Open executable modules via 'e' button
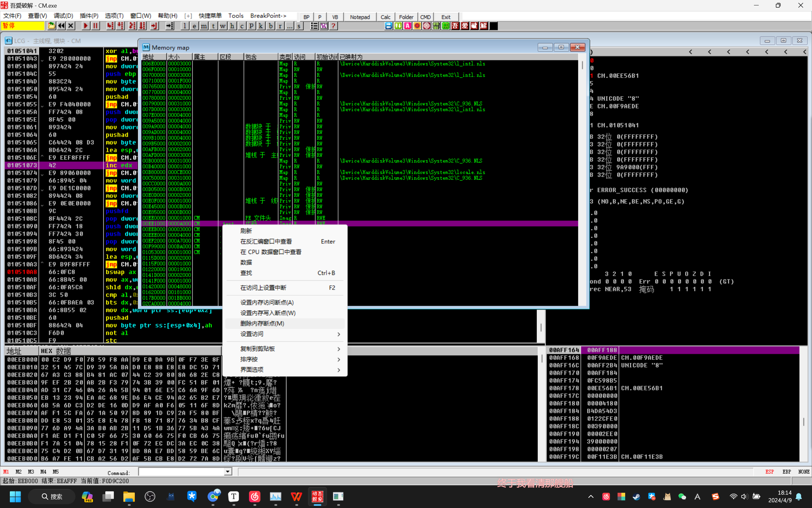The width and height of the screenshot is (812, 508). coord(194,26)
